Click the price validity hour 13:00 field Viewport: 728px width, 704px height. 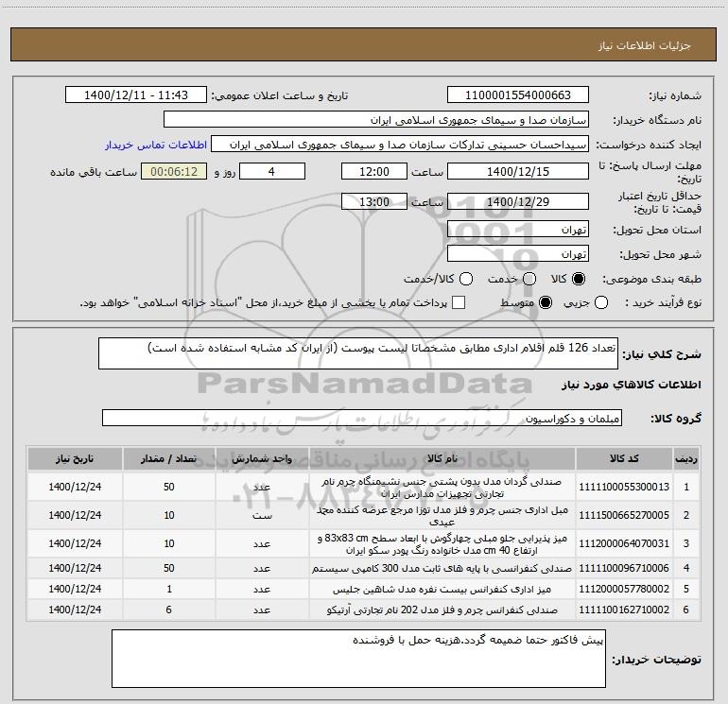click(374, 201)
